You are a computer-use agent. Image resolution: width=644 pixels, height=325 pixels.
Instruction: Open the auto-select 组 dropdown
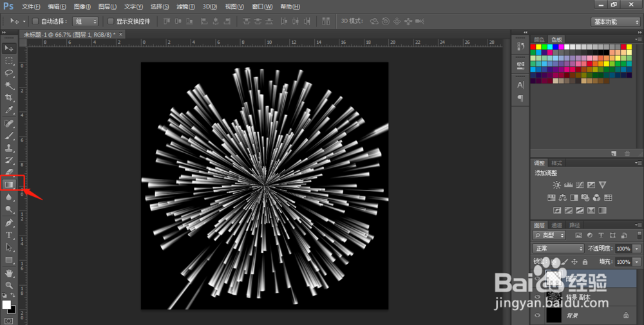tap(86, 21)
